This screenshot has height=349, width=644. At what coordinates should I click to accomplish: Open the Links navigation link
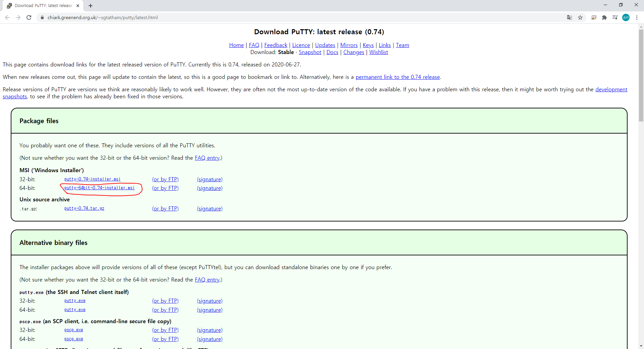tap(385, 45)
